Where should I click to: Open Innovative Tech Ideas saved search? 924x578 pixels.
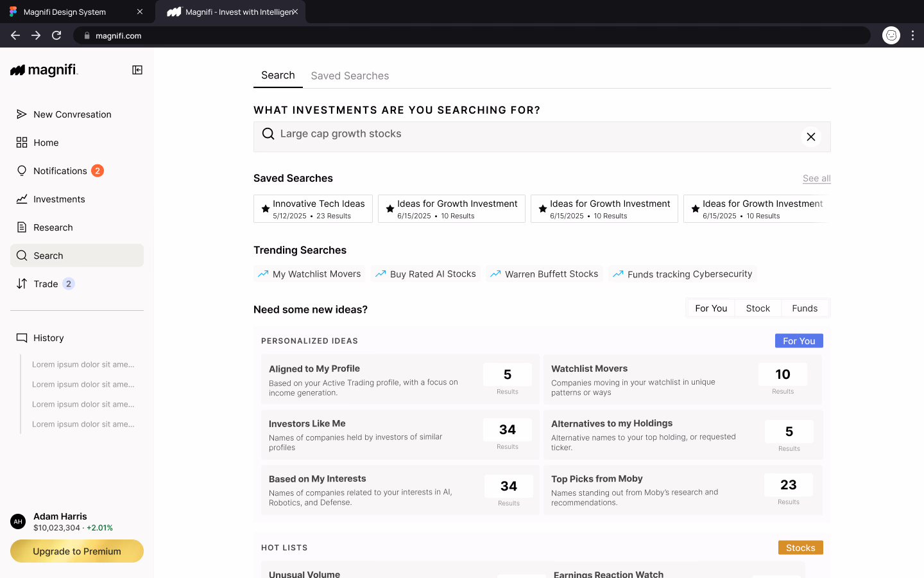313,209
